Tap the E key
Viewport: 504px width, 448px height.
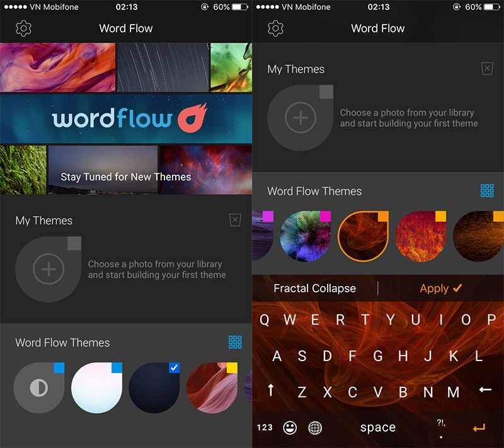click(x=315, y=319)
